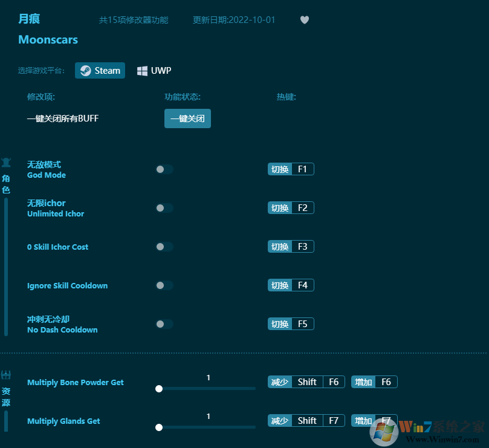Click the Multiply Glands Get slider handle
Viewport: 489px width, 448px height.
pos(159,427)
